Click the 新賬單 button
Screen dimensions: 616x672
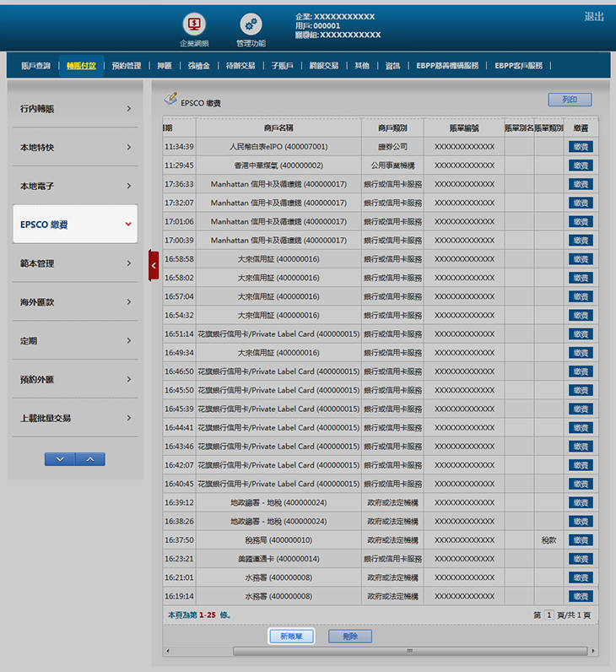click(x=291, y=637)
